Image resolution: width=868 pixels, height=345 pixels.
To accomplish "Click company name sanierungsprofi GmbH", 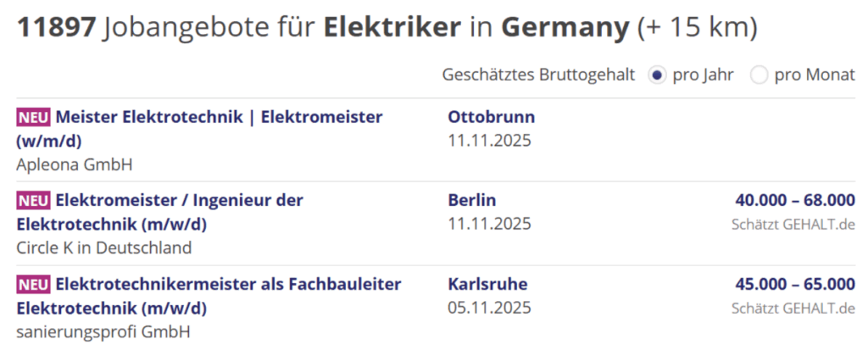I will (x=103, y=331).
